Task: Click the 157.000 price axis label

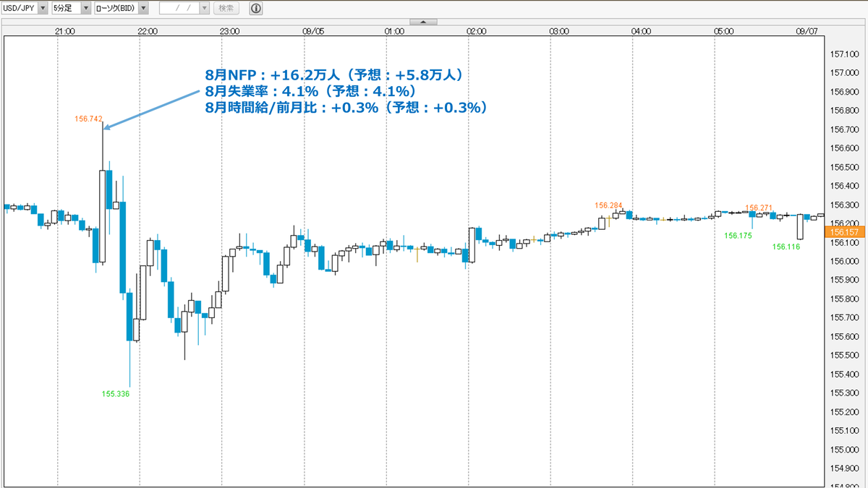Action: click(x=844, y=73)
